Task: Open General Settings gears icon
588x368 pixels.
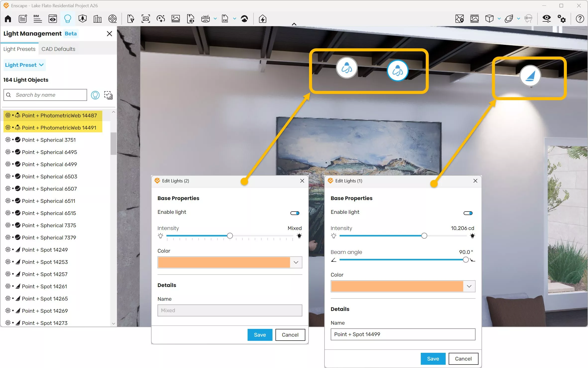Action: tap(561, 19)
